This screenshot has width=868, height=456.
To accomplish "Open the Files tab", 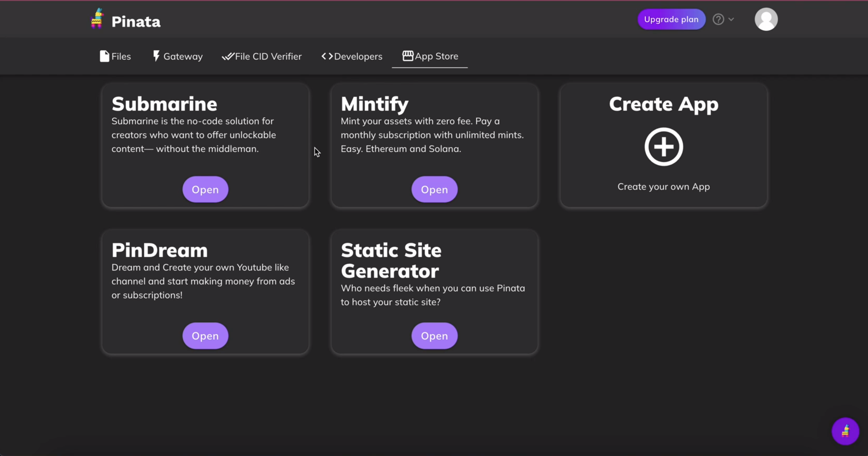I will click(x=115, y=56).
